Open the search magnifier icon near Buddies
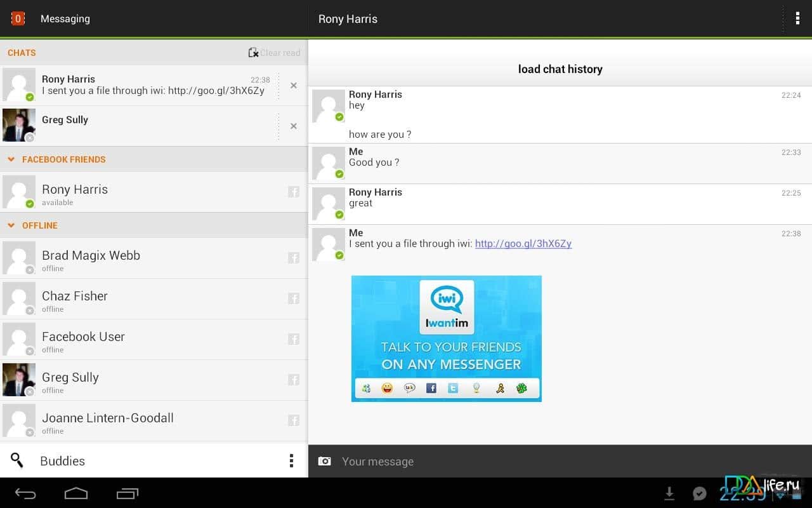Viewport: 812px width, 508px height. coord(17,460)
